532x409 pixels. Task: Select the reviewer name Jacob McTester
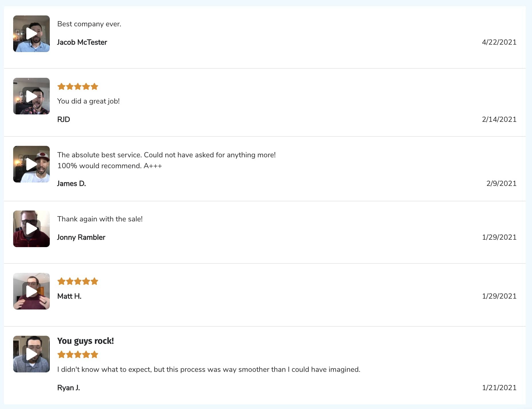click(82, 42)
